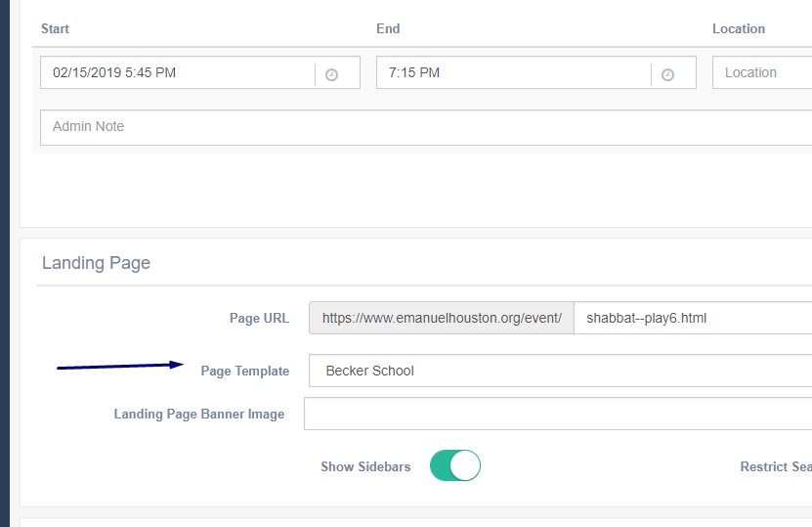
Task: Click the Show Sidebars label
Action: tap(365, 466)
